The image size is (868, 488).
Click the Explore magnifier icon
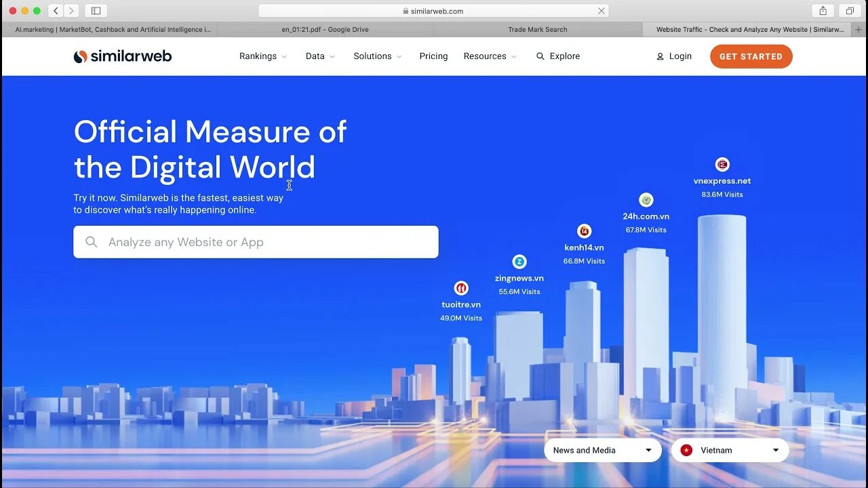[540, 56]
